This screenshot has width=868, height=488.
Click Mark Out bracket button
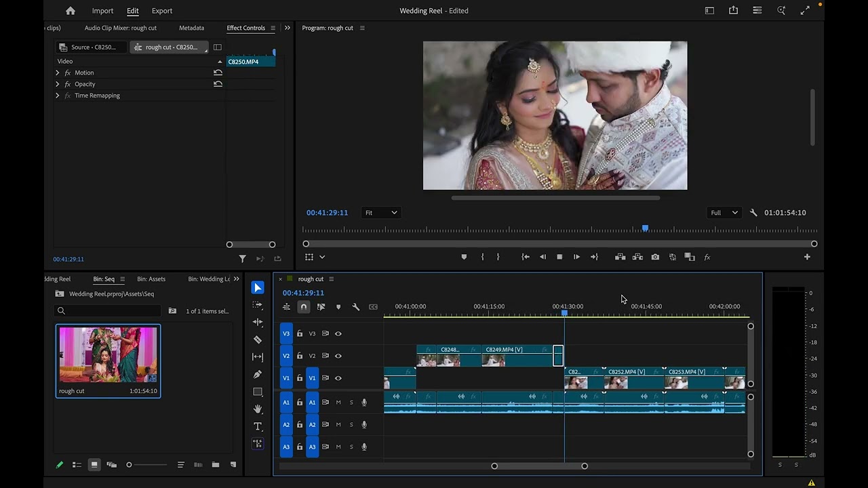[498, 257]
